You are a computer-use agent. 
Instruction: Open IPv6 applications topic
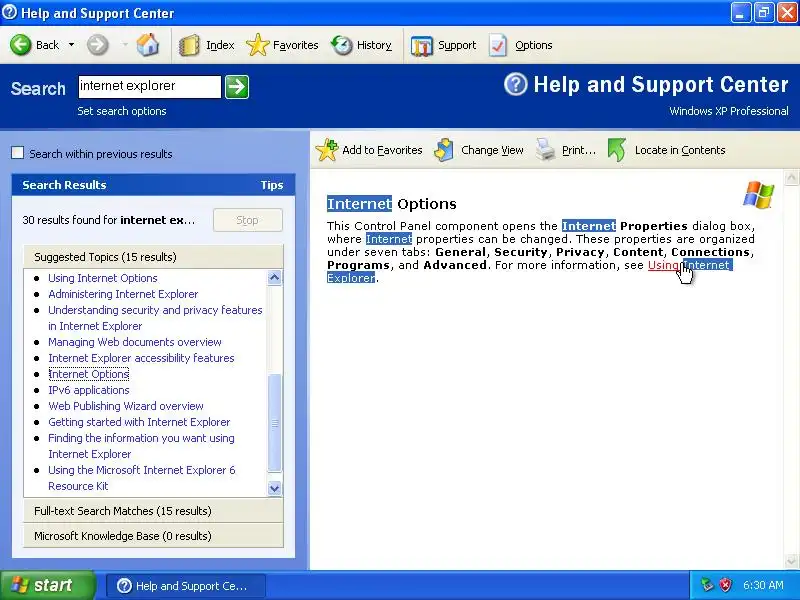[89, 390]
